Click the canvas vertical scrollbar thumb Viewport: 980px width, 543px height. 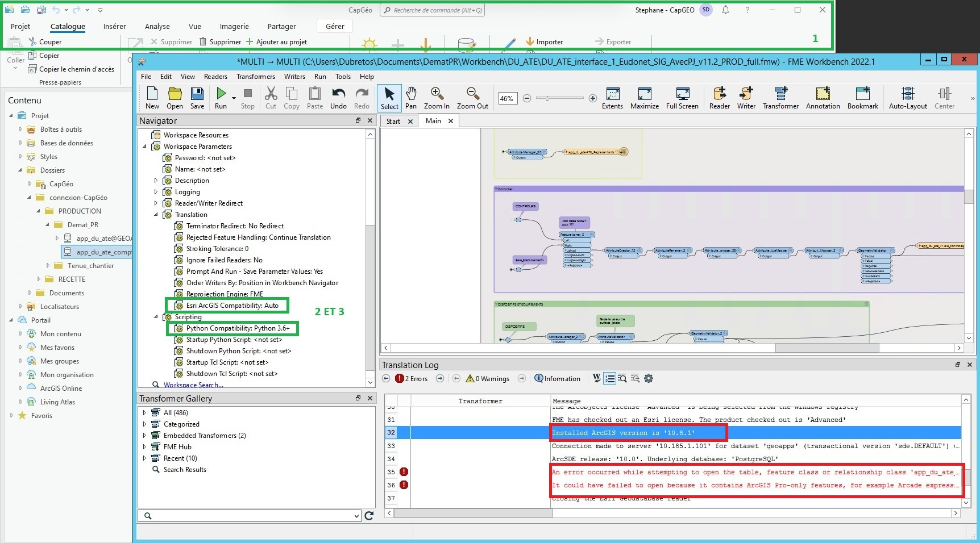coord(969,196)
